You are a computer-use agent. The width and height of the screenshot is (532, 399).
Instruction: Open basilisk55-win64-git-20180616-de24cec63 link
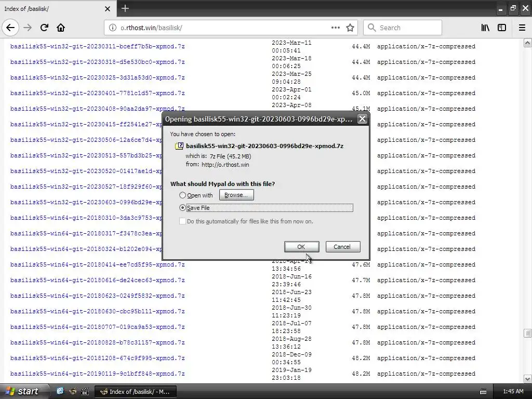click(97, 281)
